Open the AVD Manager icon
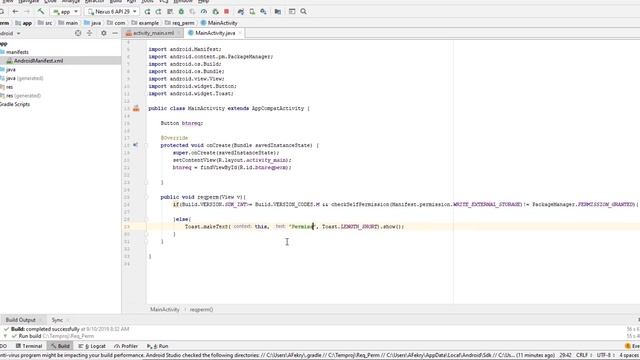640x360 pixels. coord(252,11)
